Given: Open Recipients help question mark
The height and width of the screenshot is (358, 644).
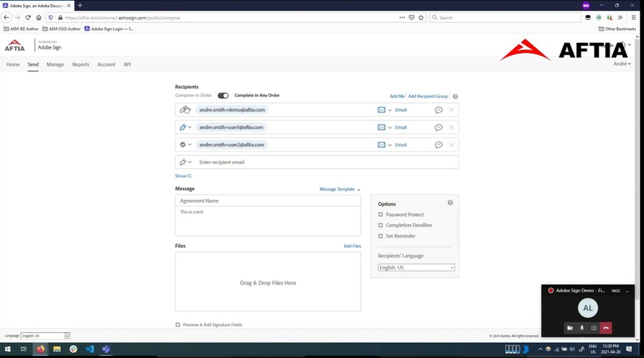Looking at the screenshot, I should pos(455,96).
